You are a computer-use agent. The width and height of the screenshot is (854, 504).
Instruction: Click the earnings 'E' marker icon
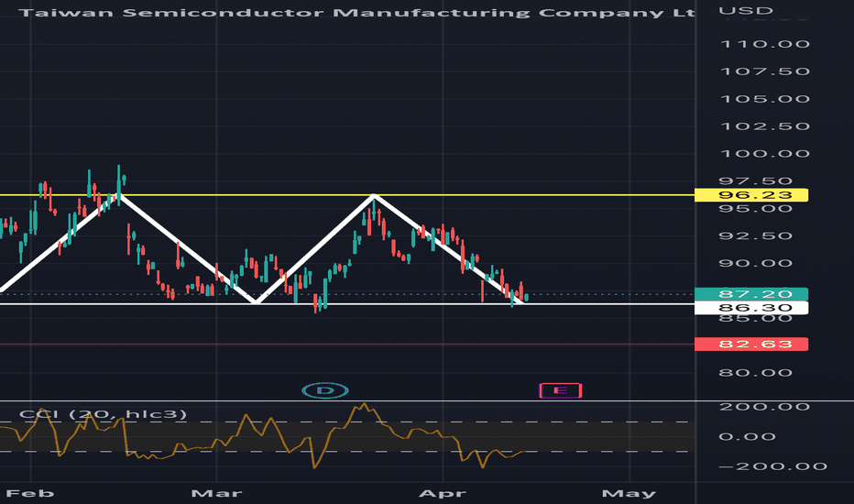coord(561,390)
